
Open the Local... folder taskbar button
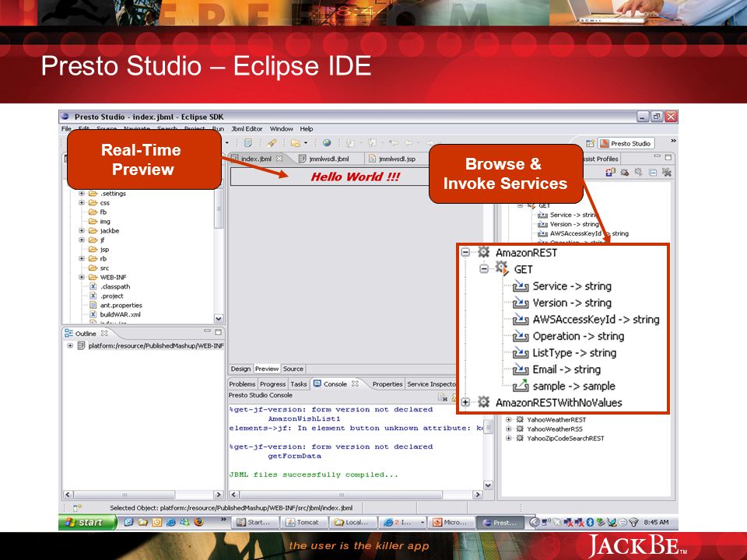353,523
